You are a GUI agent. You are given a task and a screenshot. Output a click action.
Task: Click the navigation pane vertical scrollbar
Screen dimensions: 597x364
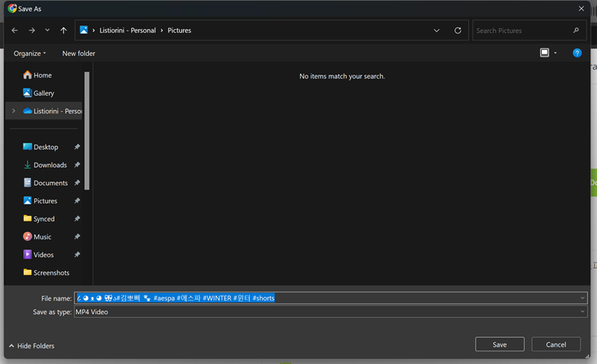click(x=87, y=131)
